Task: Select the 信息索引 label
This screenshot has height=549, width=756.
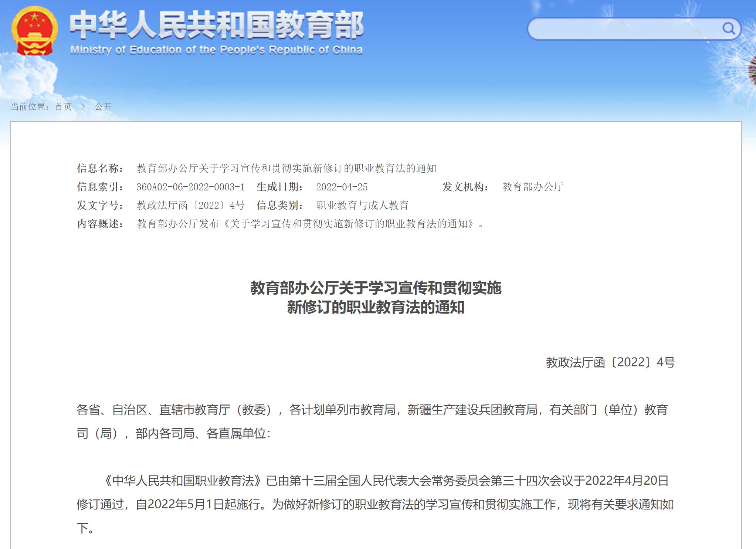Action: pos(100,187)
